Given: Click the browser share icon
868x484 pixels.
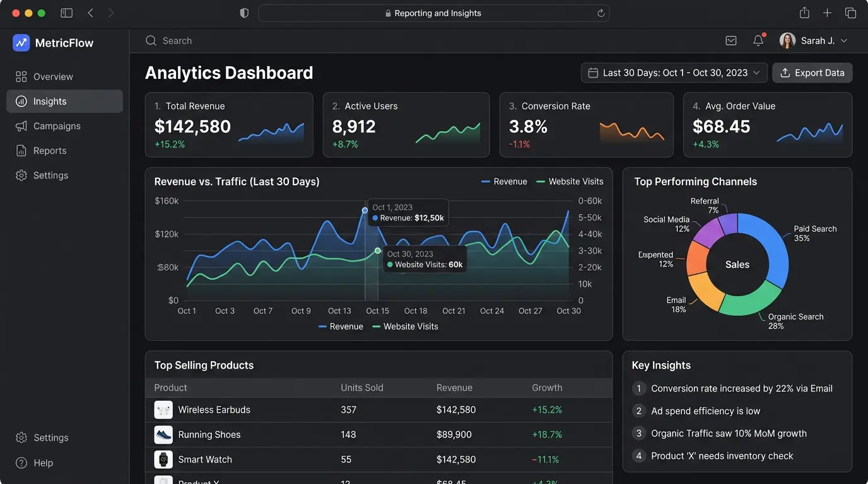Looking at the screenshot, I should coord(804,13).
